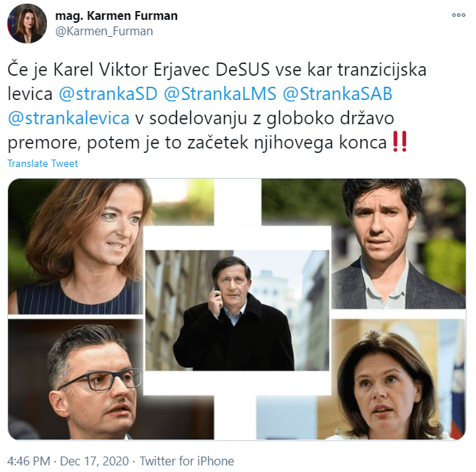Open the author's round profile avatar
The width and height of the screenshot is (476, 472).
coord(27,24)
